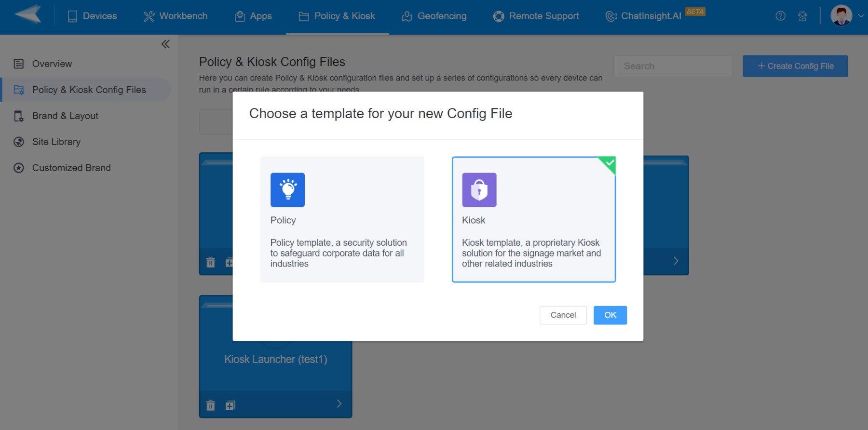
Task: Go to the Geofencing tab
Action: tap(434, 16)
